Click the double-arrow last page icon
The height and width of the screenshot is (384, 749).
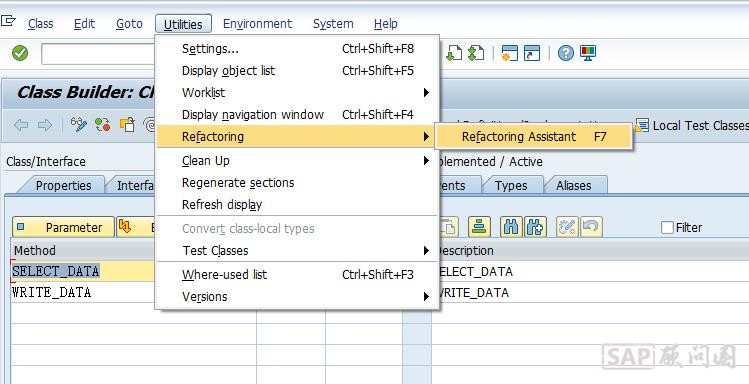tap(476, 53)
